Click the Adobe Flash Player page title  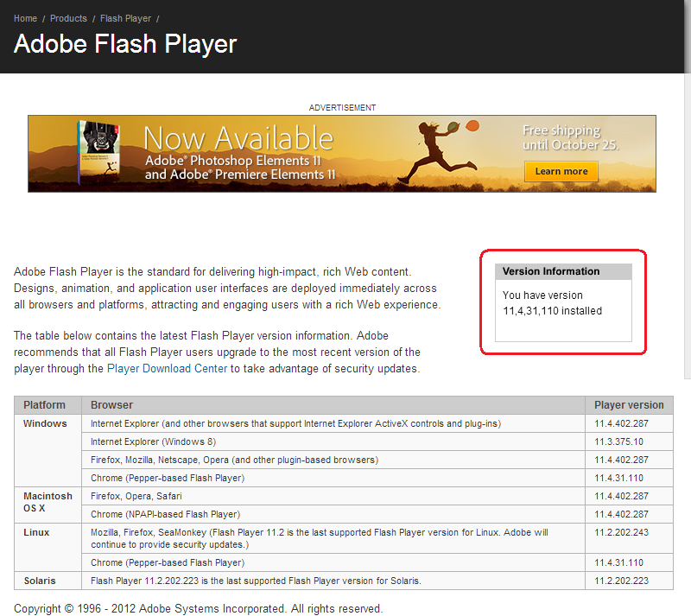coord(125,44)
